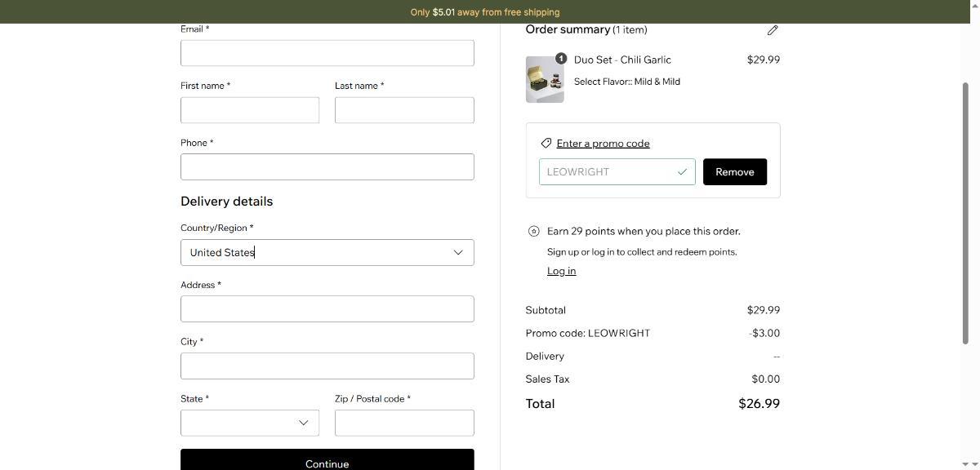
Task: Click the rewards points star icon
Action: pyautogui.click(x=534, y=232)
